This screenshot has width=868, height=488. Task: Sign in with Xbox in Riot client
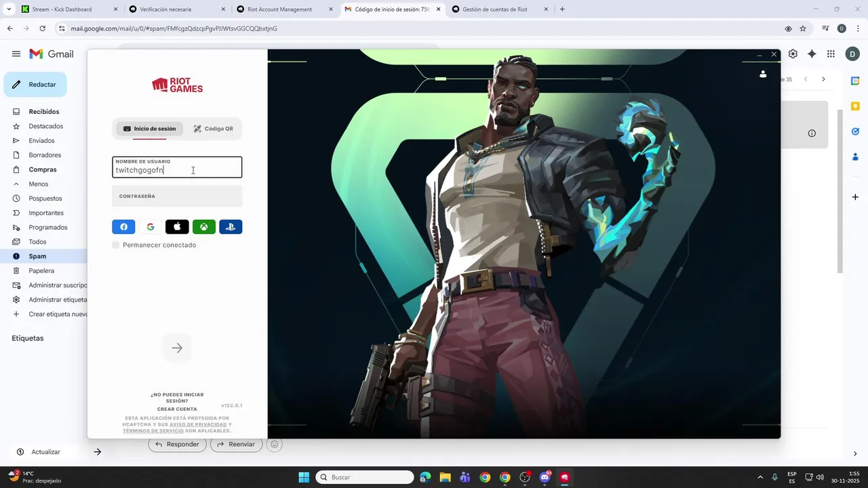pyautogui.click(x=204, y=227)
